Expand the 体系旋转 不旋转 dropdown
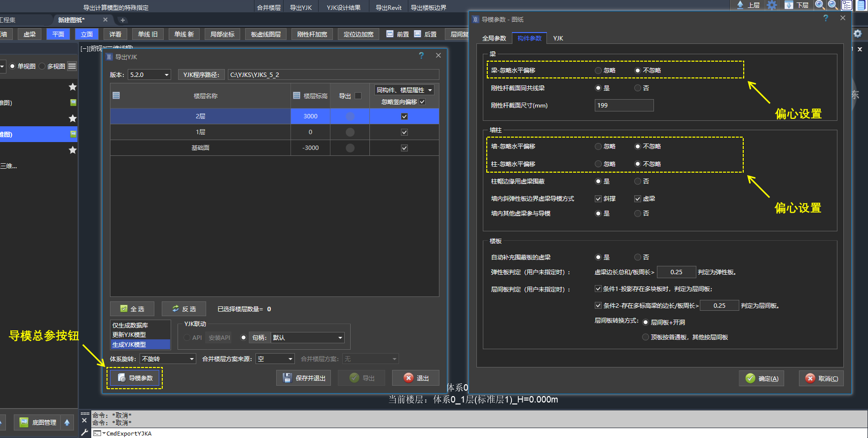868x438 pixels. click(x=168, y=359)
